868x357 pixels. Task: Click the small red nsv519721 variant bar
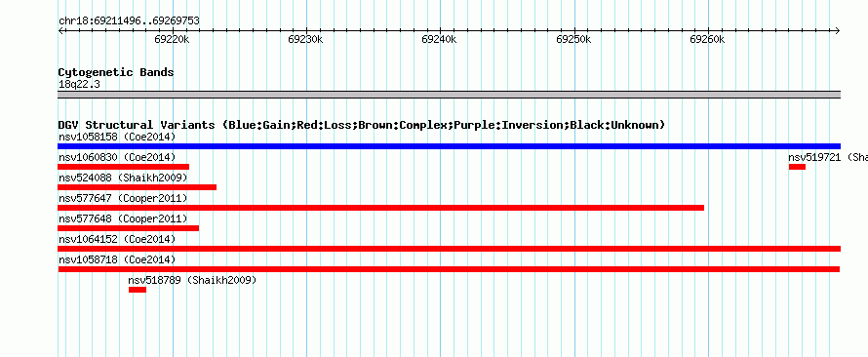pos(797,167)
